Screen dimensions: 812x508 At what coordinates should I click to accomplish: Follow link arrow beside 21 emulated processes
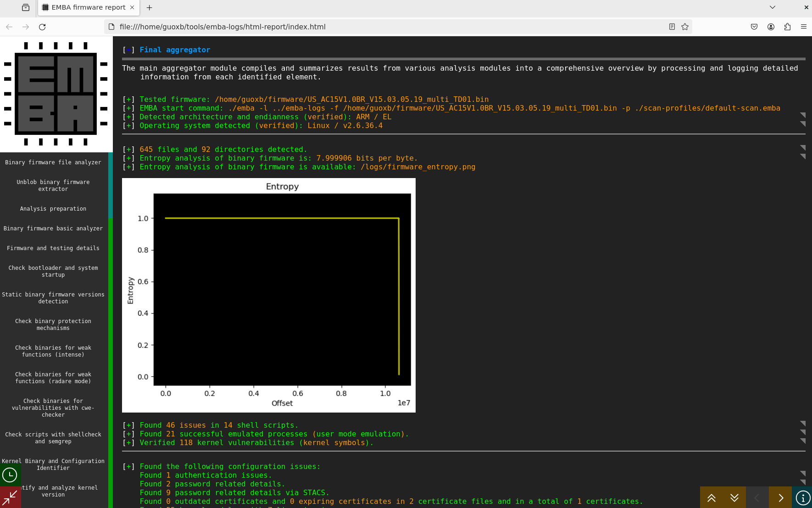[803, 432]
